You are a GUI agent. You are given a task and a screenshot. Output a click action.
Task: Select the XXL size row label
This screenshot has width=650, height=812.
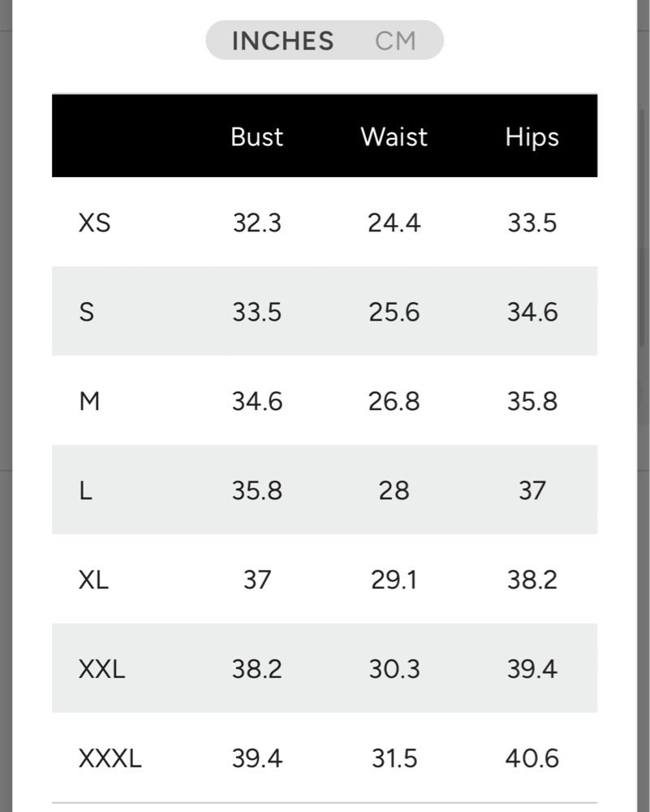pyautogui.click(x=101, y=669)
